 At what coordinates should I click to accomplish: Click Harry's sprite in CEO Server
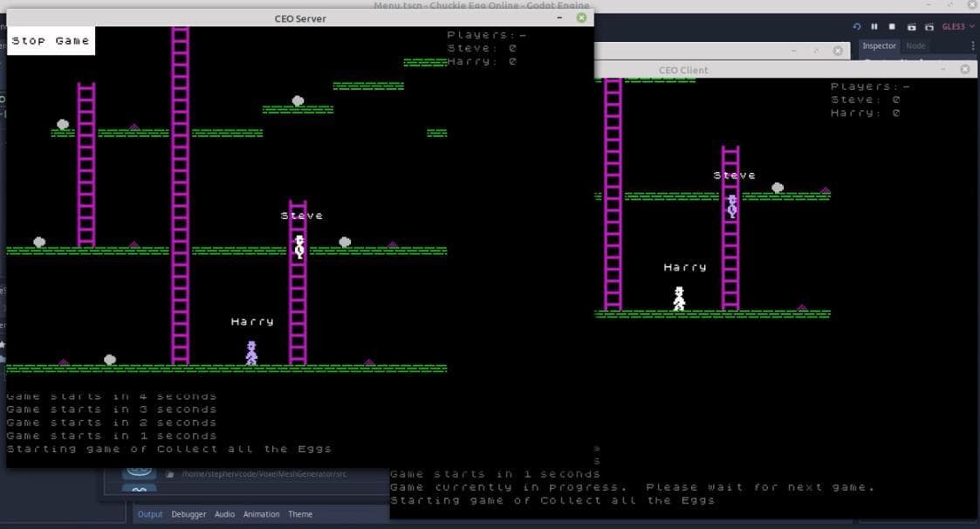(251, 353)
